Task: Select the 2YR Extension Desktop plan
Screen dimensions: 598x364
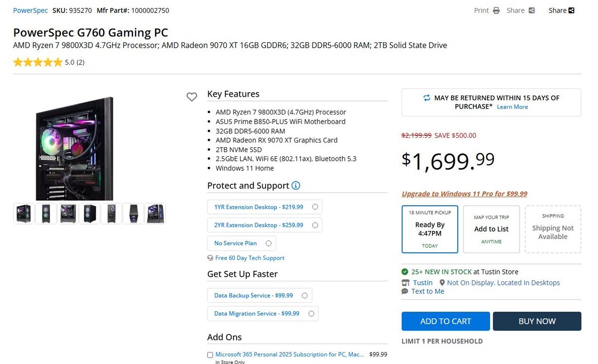Action: tap(315, 225)
